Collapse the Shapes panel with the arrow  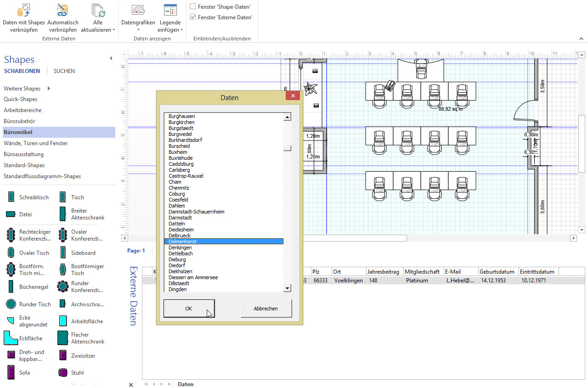coord(111,58)
